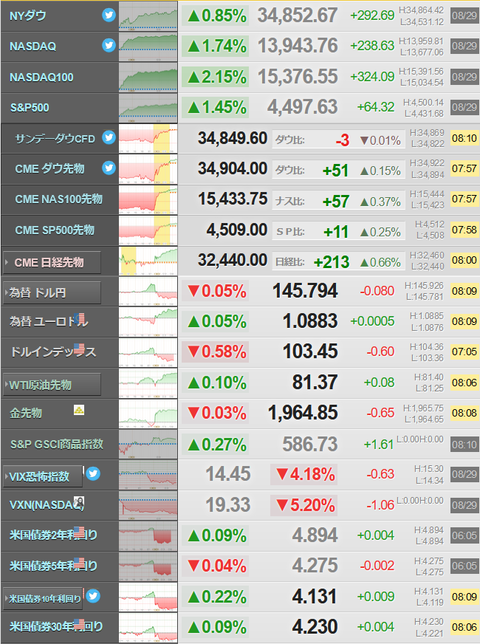The height and width of the screenshot is (644, 480).
Task: Open the NASDAQ link
Action: click(33, 46)
